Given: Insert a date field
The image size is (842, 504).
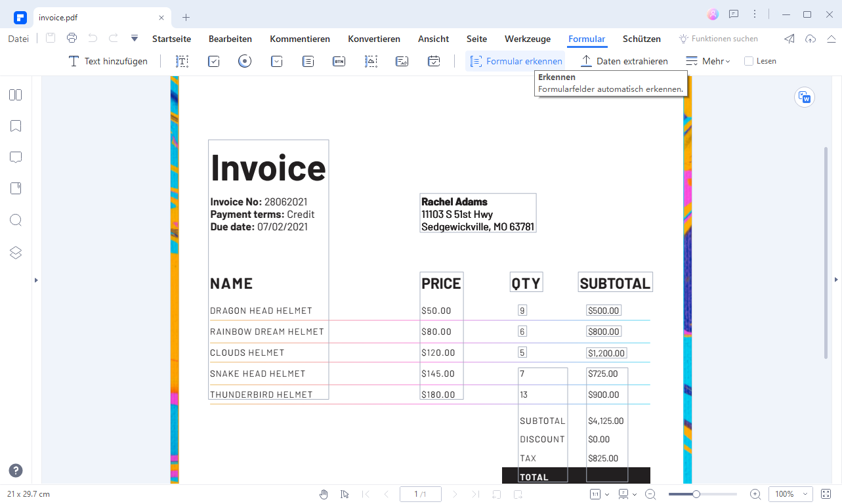Looking at the screenshot, I should 434,61.
